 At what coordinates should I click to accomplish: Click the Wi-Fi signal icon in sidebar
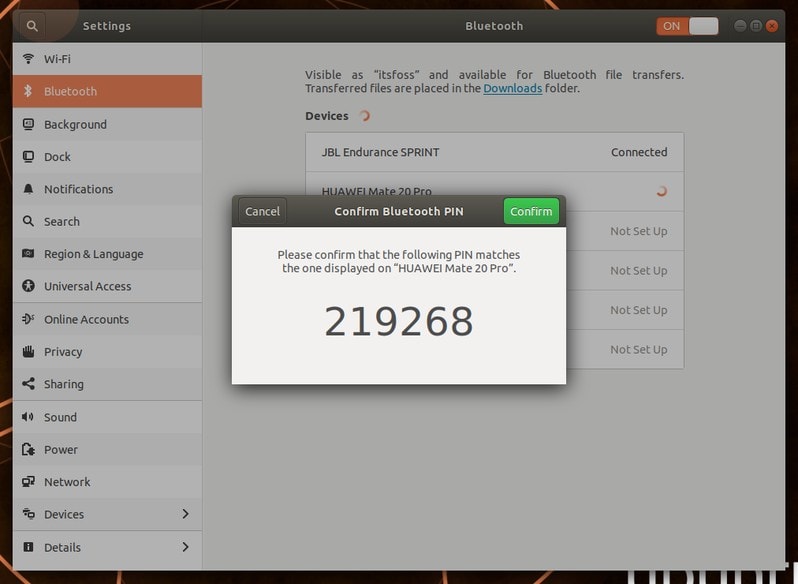coord(28,59)
